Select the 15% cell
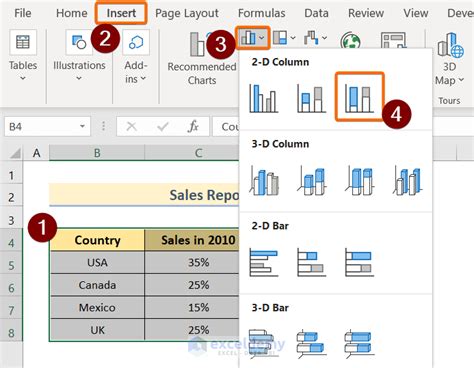 point(192,308)
